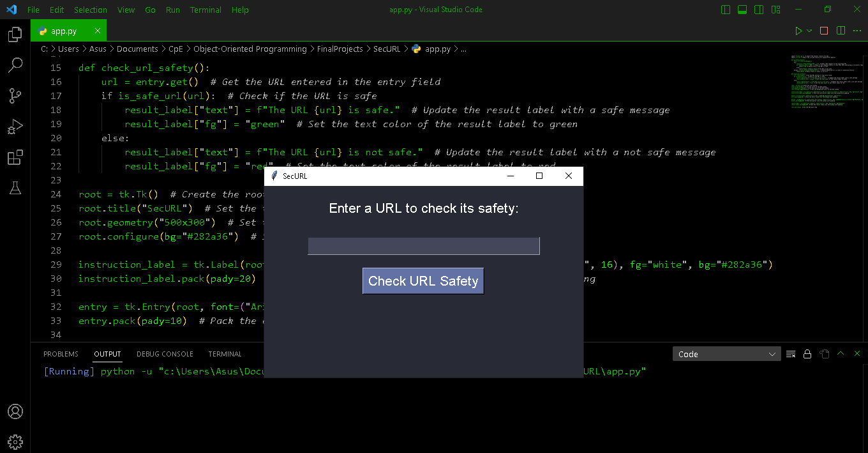This screenshot has height=453, width=868.
Task: Switch to the DEBUG CONSOLE tab
Action: (x=165, y=353)
